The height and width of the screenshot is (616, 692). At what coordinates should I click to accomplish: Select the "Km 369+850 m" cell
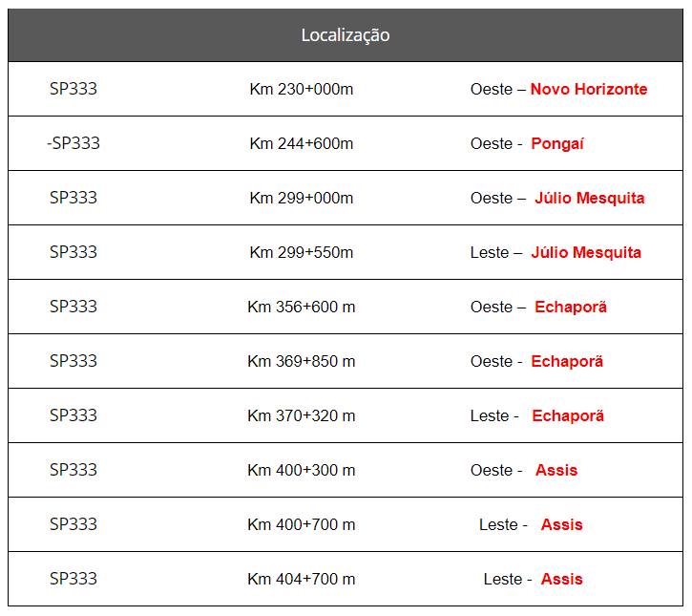[301, 361]
